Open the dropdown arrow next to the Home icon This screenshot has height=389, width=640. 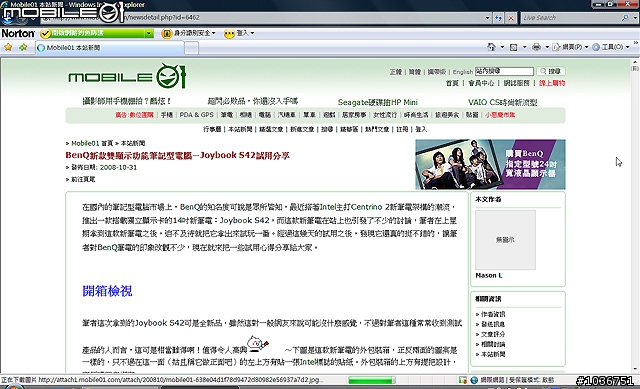coord(502,47)
